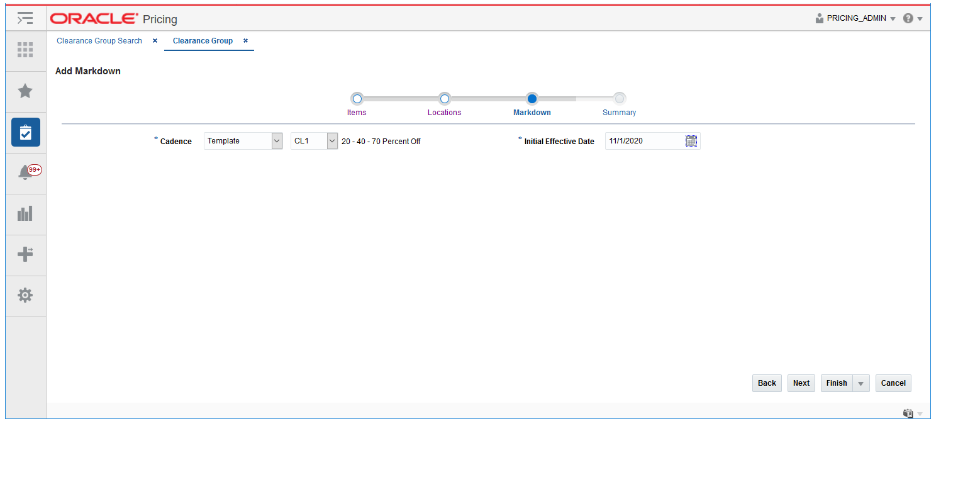The width and height of the screenshot is (980, 482).
Task: Click the Cancel button
Action: click(893, 383)
